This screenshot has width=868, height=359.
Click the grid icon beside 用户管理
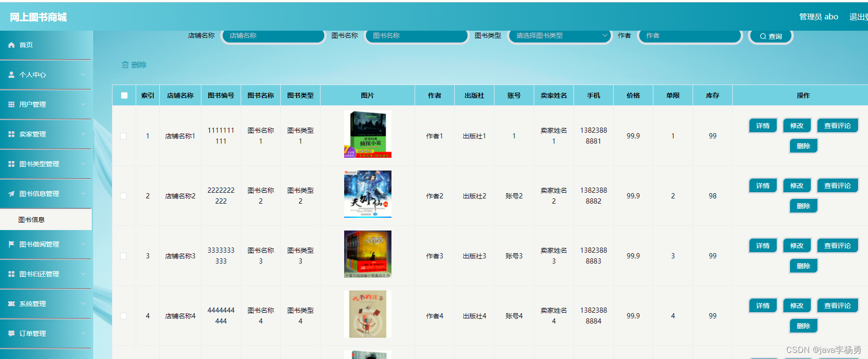tap(11, 104)
